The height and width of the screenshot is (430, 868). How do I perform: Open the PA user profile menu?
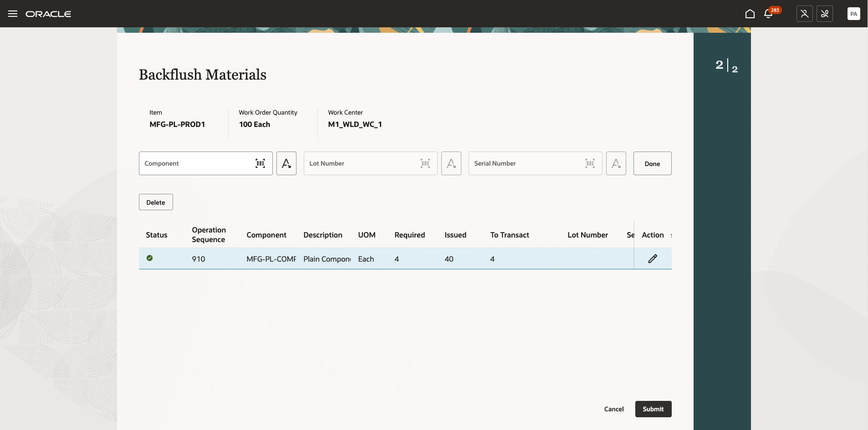point(853,14)
